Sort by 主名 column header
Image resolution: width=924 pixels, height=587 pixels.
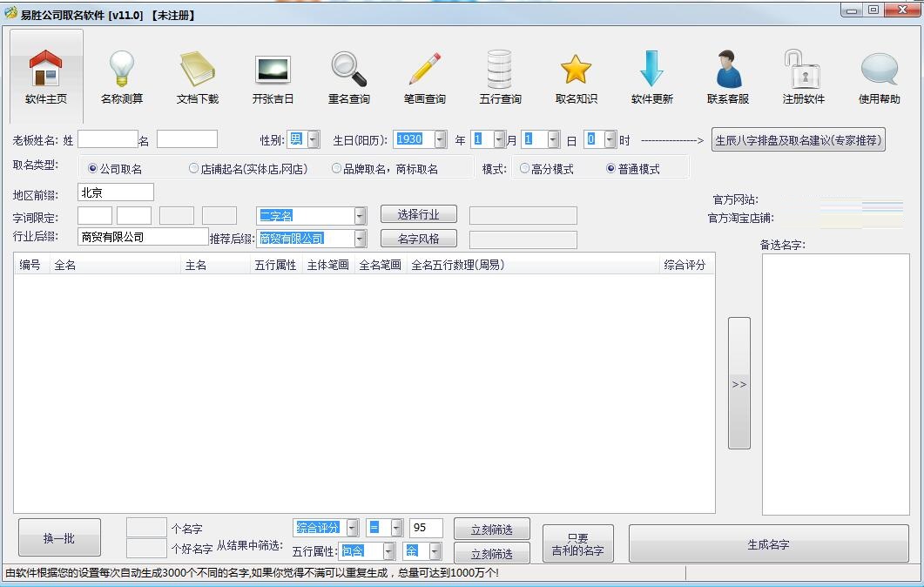tap(215, 265)
